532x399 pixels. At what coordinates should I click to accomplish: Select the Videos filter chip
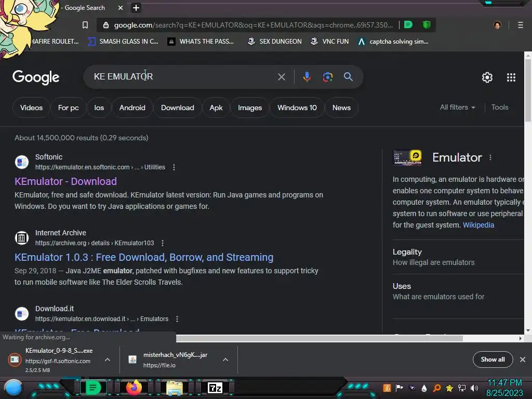click(x=31, y=108)
